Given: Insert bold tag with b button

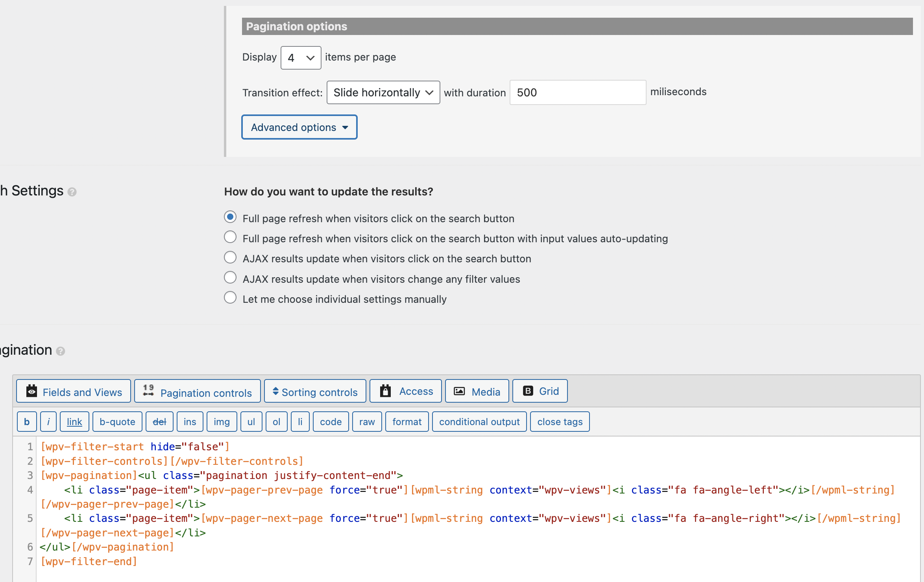Looking at the screenshot, I should [27, 422].
